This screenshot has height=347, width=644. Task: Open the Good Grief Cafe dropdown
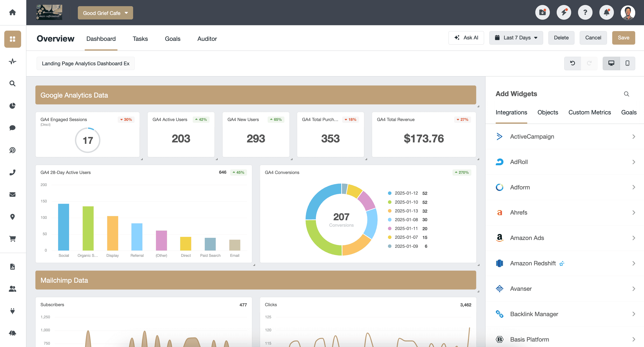coord(105,13)
